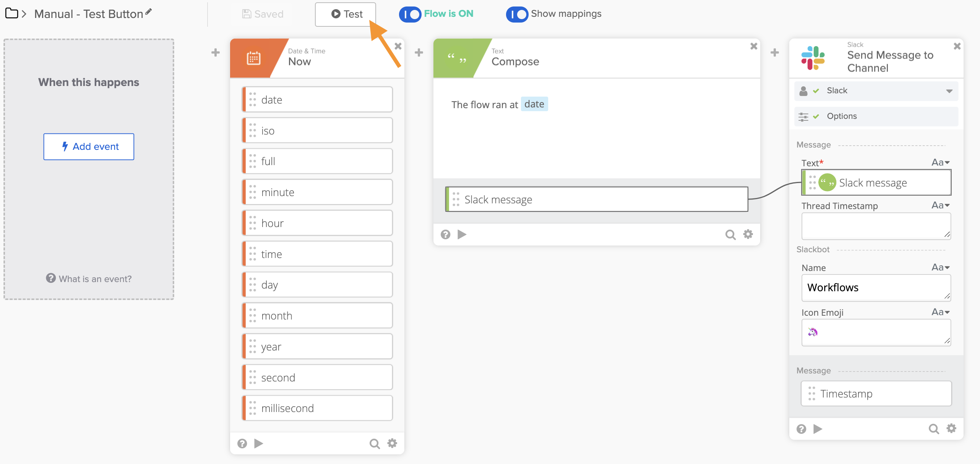The height and width of the screenshot is (464, 980).
Task: Click the calendar icon on the Now card
Action: pyautogui.click(x=253, y=58)
